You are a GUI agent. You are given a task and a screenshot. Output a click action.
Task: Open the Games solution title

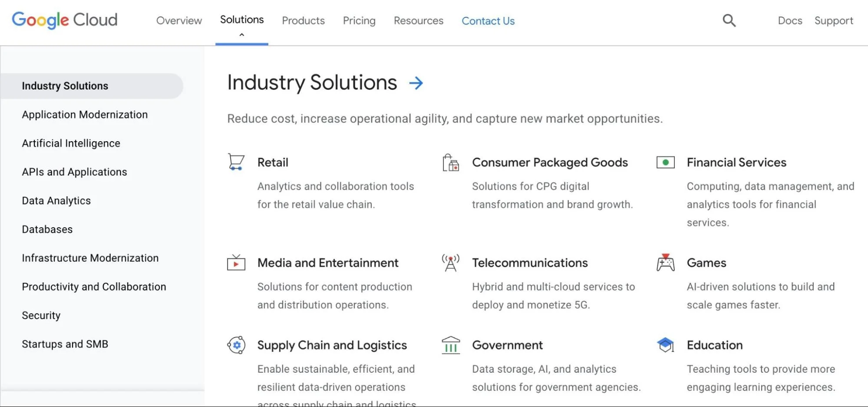pos(706,263)
